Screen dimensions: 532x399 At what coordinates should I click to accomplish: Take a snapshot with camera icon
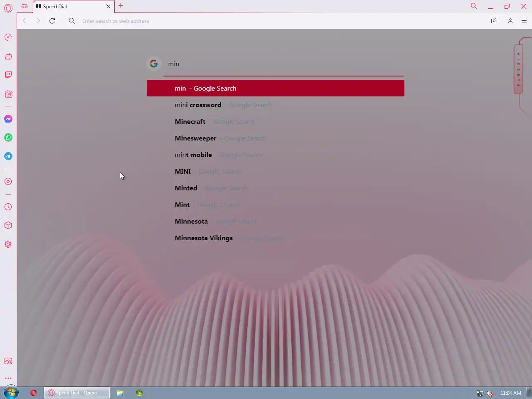pos(494,21)
